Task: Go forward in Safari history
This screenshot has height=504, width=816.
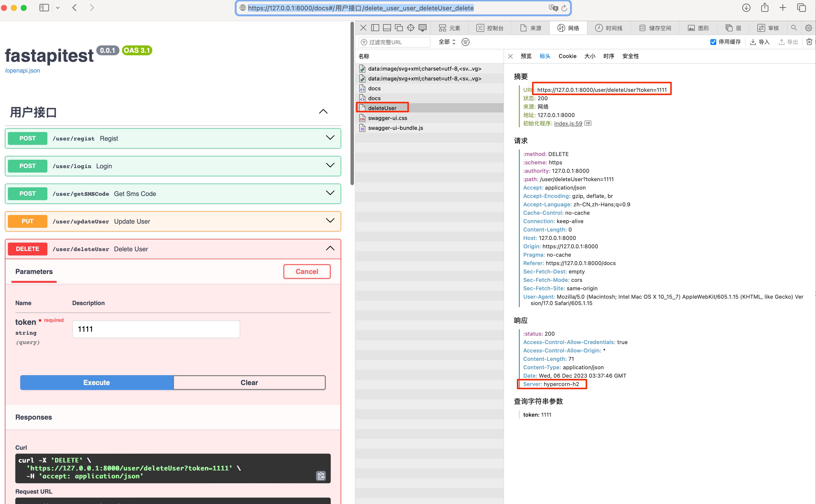Action: pos(92,8)
